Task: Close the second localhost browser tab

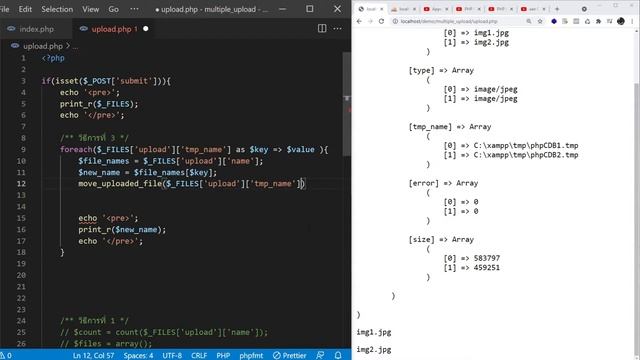Action: tap(414, 9)
